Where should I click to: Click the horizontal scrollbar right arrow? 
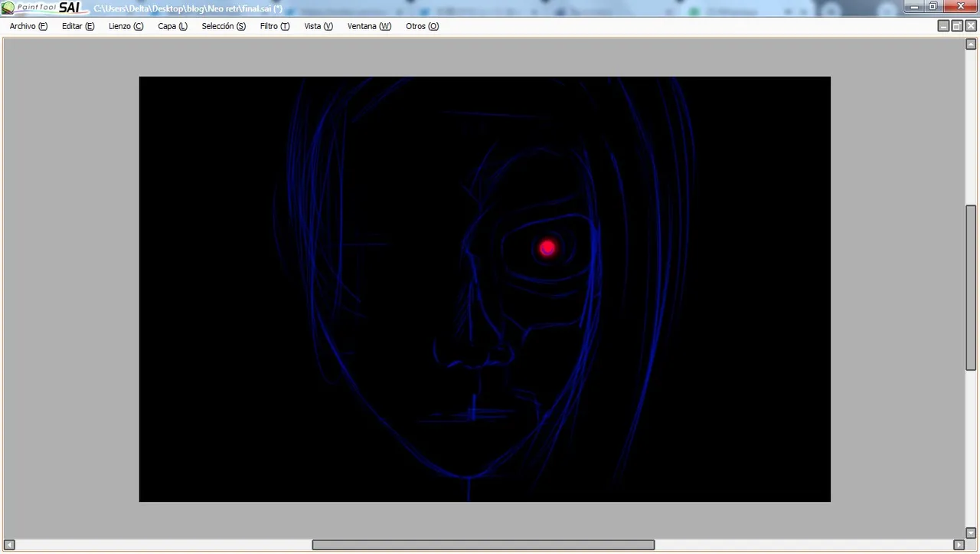pos(959,545)
